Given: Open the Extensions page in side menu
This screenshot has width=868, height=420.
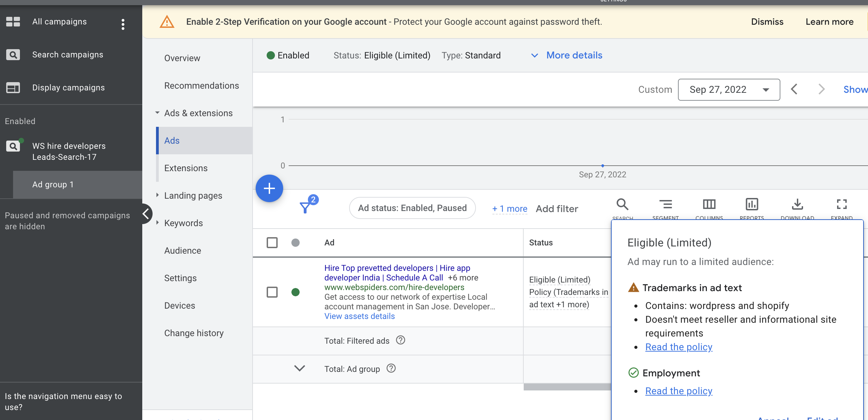Looking at the screenshot, I should [x=186, y=168].
